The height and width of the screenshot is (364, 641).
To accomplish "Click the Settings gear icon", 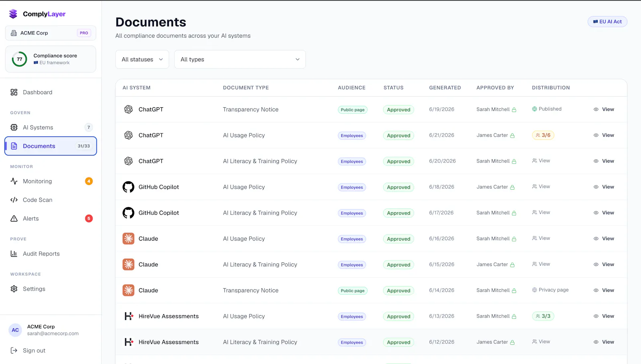I will pyautogui.click(x=14, y=289).
